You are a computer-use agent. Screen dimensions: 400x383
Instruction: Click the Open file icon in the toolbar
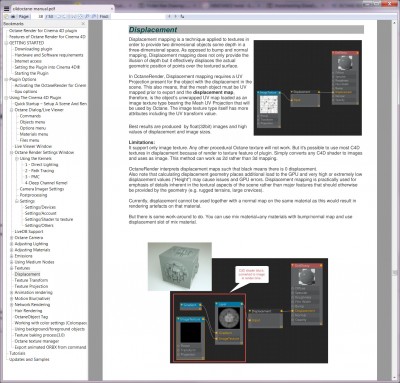pos(6,16)
